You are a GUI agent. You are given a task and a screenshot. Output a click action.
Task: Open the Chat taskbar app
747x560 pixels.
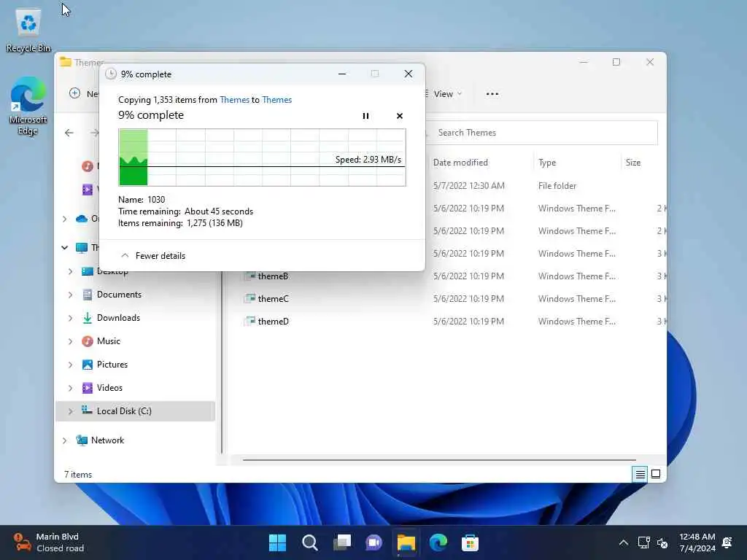pos(374,542)
